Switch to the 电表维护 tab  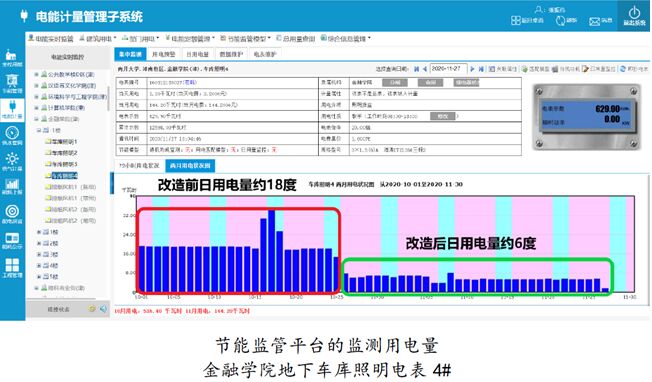click(x=265, y=54)
